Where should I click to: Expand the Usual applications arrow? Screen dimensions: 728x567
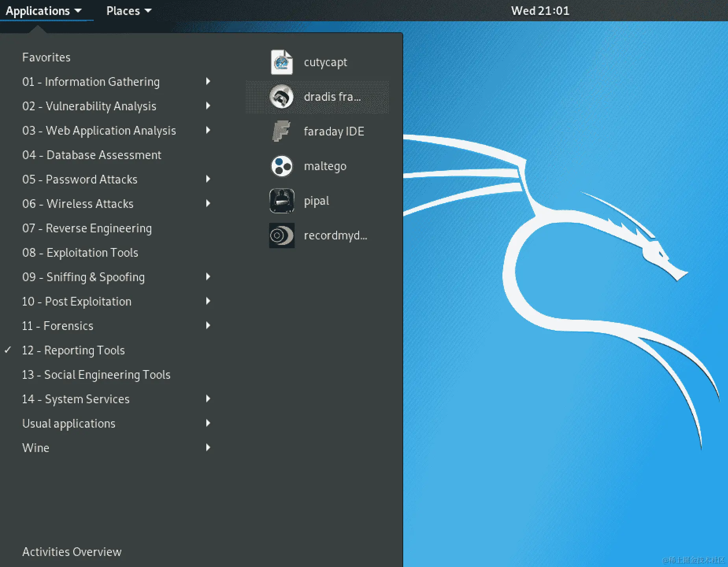[x=208, y=423]
